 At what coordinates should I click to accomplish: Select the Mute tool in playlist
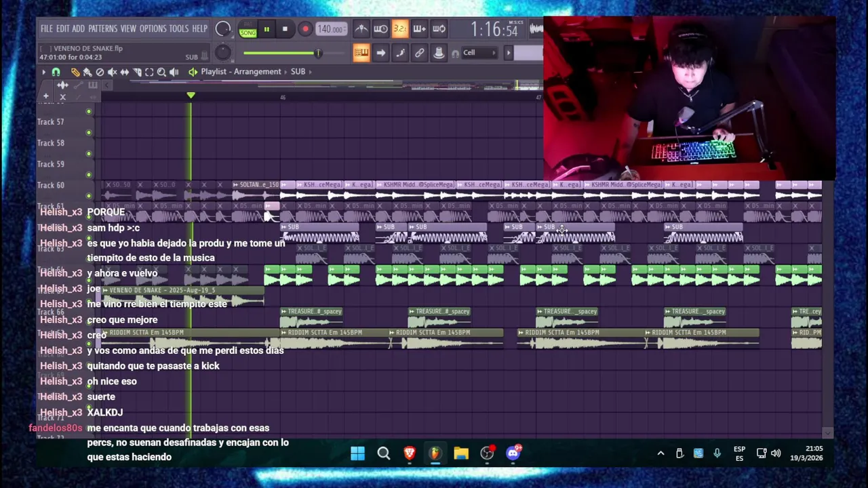(112, 72)
